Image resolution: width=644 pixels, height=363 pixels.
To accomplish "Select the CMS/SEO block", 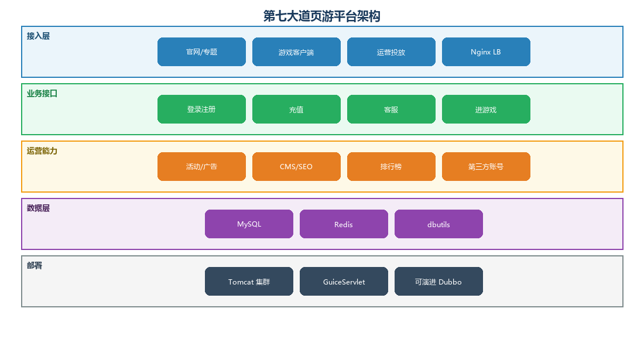I will pyautogui.click(x=297, y=167).
